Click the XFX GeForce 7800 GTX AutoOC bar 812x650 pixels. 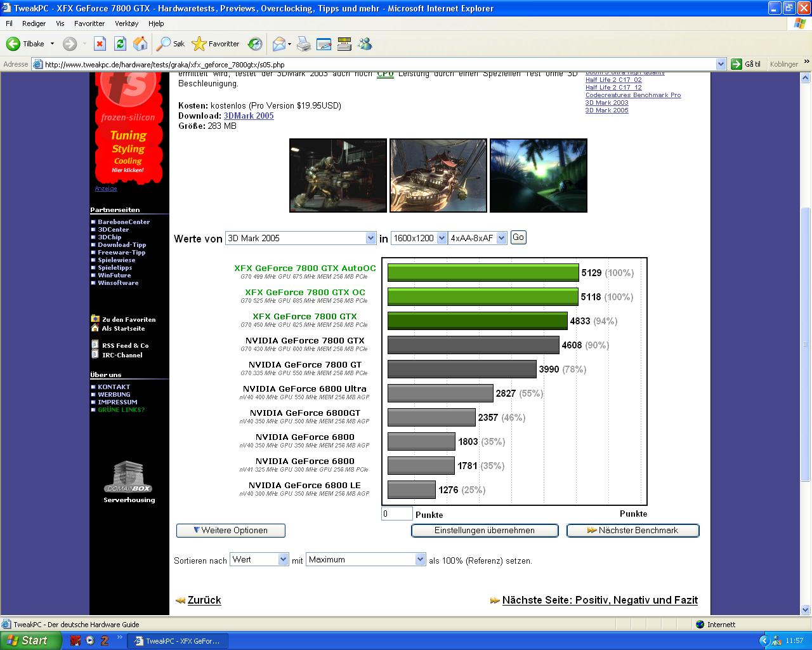click(x=483, y=272)
